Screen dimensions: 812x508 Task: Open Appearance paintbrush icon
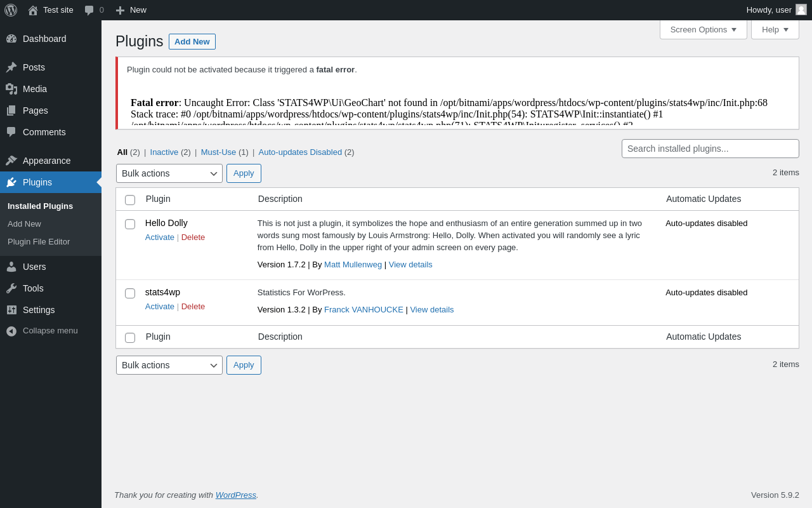(11, 161)
